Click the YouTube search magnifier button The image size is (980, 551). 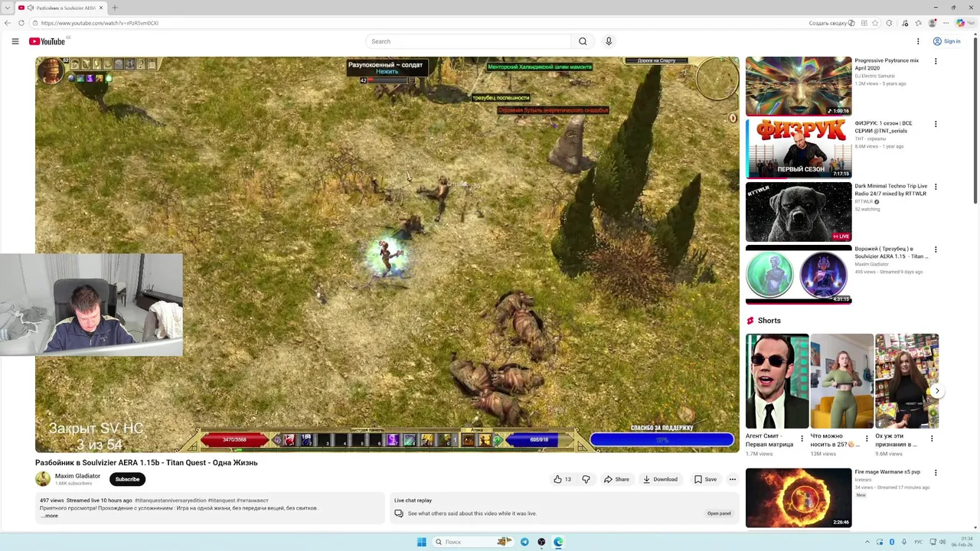[x=583, y=41]
